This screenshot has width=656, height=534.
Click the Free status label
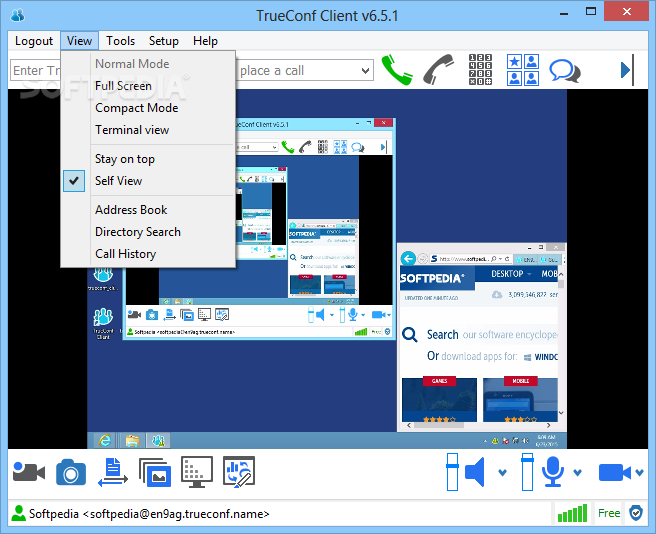(609, 513)
